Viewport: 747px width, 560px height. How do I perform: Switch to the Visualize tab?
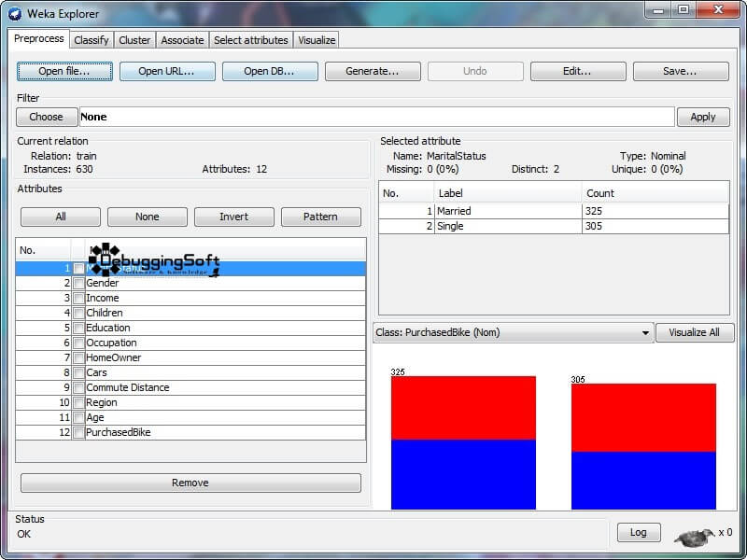(317, 40)
